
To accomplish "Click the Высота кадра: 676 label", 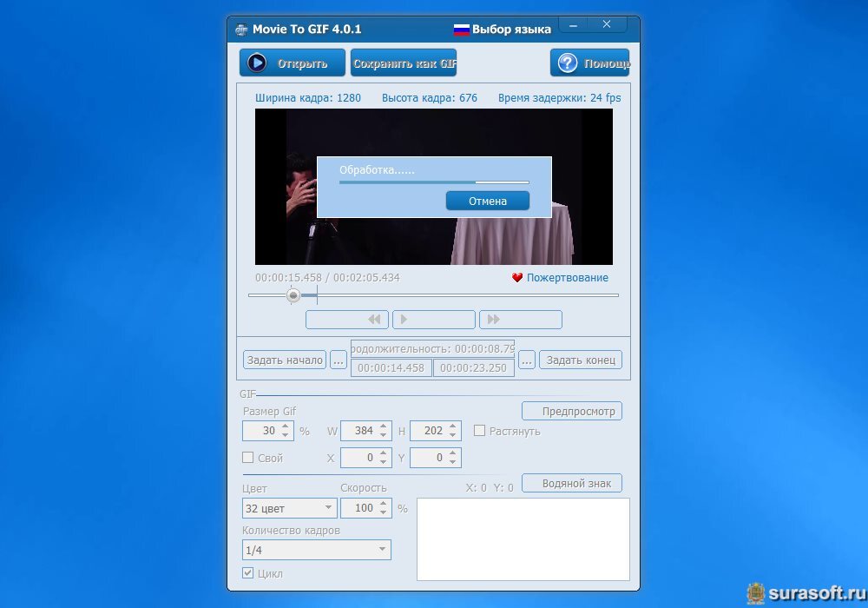I will pyautogui.click(x=429, y=98).
